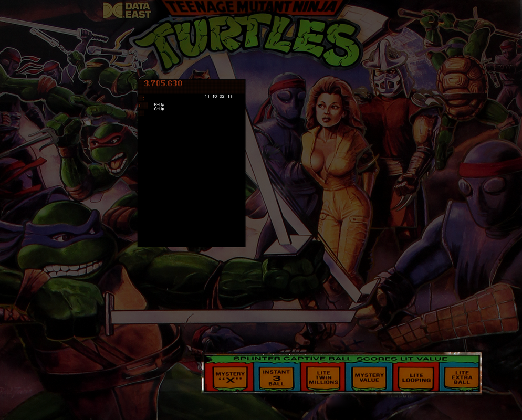Click the Splinter Captive Ball banner text

340,359
